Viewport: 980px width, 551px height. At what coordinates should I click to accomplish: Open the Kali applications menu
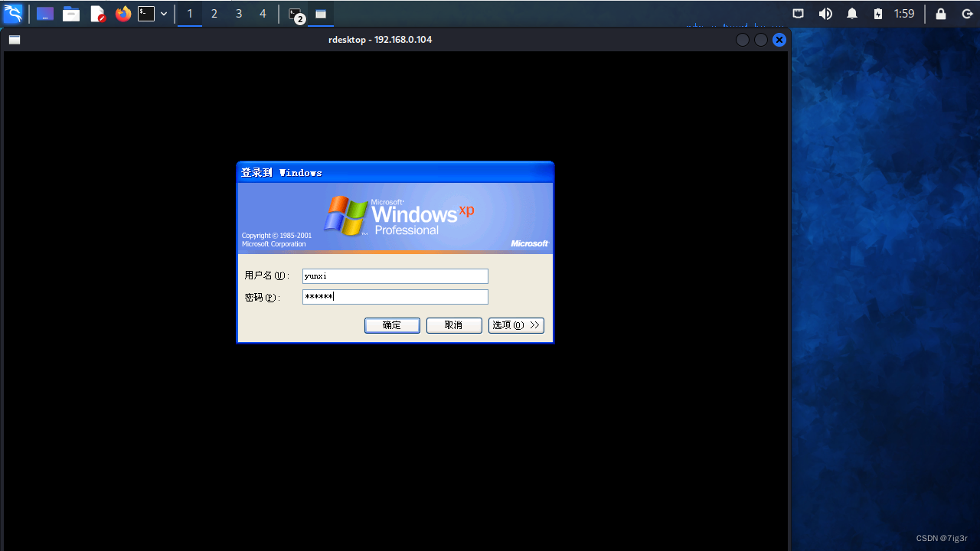[x=14, y=13]
